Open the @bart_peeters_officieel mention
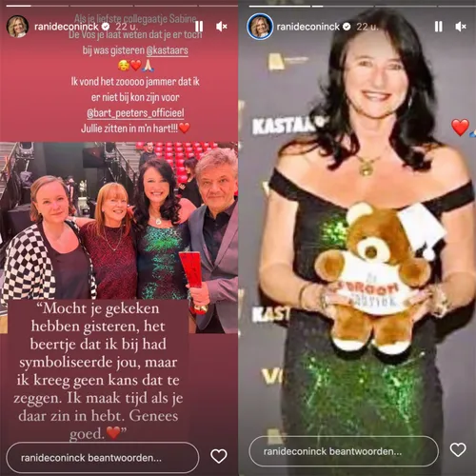This screenshot has height=476, width=476. (135, 113)
